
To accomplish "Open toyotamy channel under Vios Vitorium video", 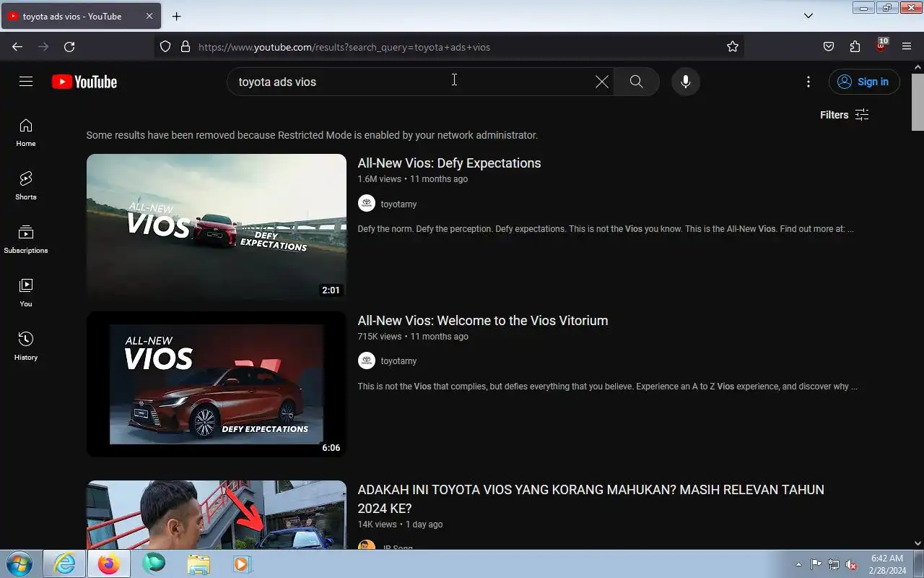I will coord(398,361).
